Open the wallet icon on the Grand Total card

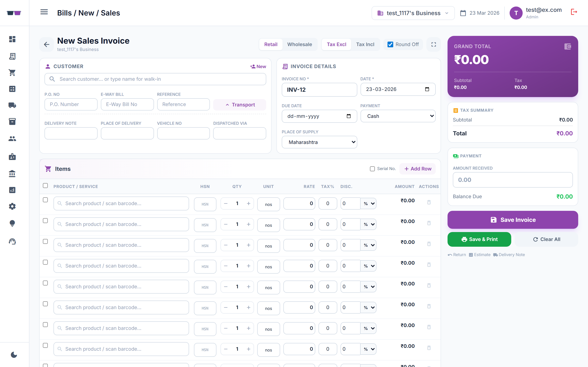568,46
